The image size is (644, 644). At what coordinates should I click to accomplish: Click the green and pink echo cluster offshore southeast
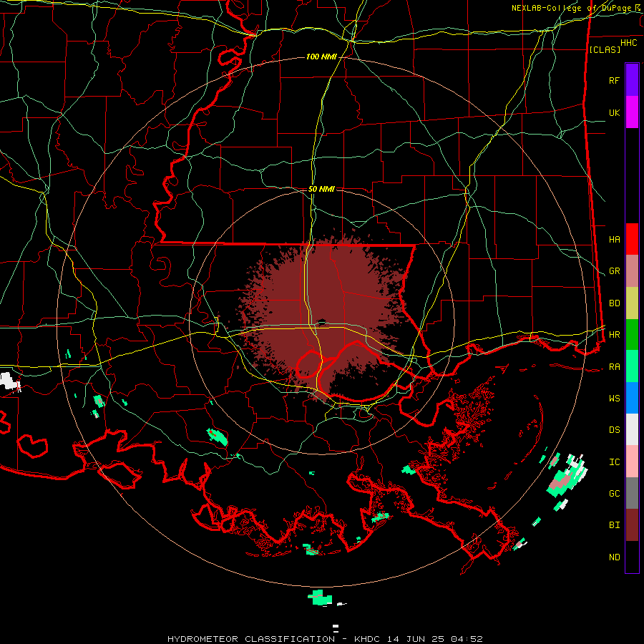point(566,477)
